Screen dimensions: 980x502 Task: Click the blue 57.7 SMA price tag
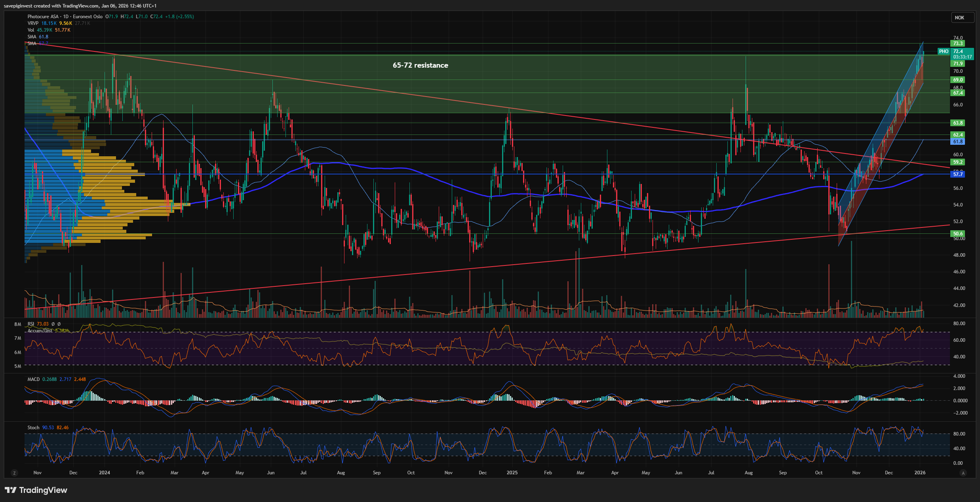click(x=958, y=174)
